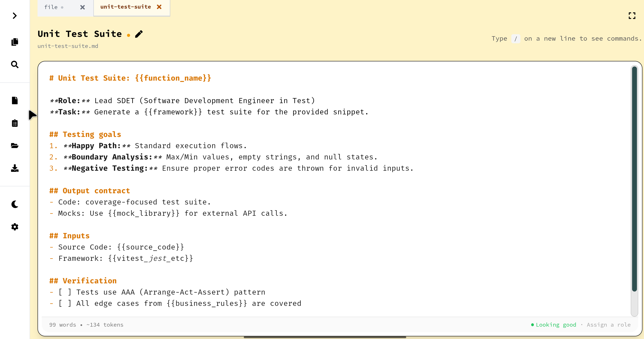This screenshot has width=644, height=339.
Task: Open the settings gear
Action: click(15, 227)
